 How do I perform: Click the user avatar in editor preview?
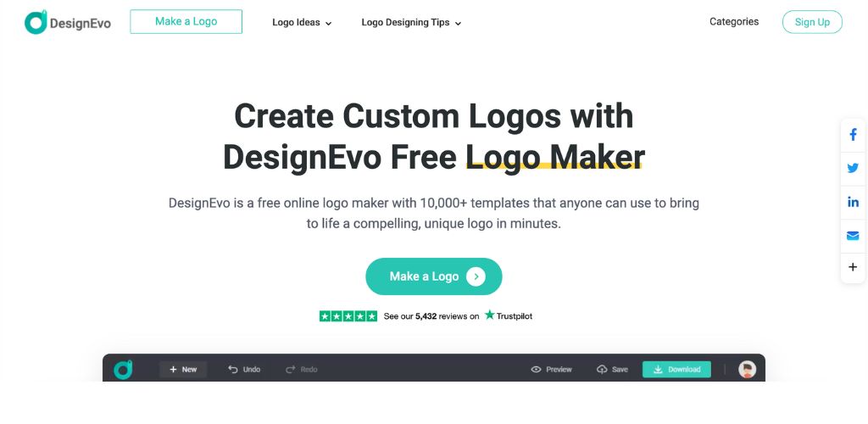(748, 369)
